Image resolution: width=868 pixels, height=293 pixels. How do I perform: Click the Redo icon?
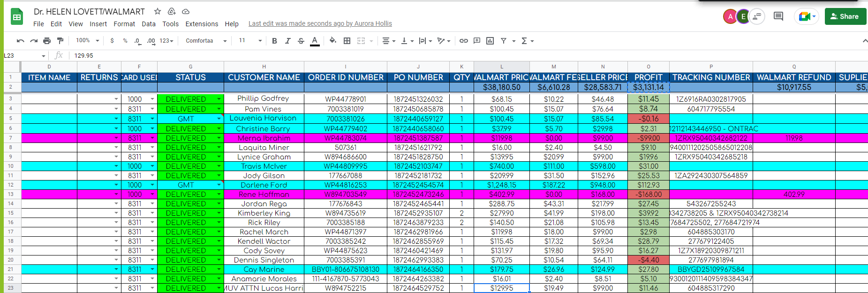coord(34,41)
